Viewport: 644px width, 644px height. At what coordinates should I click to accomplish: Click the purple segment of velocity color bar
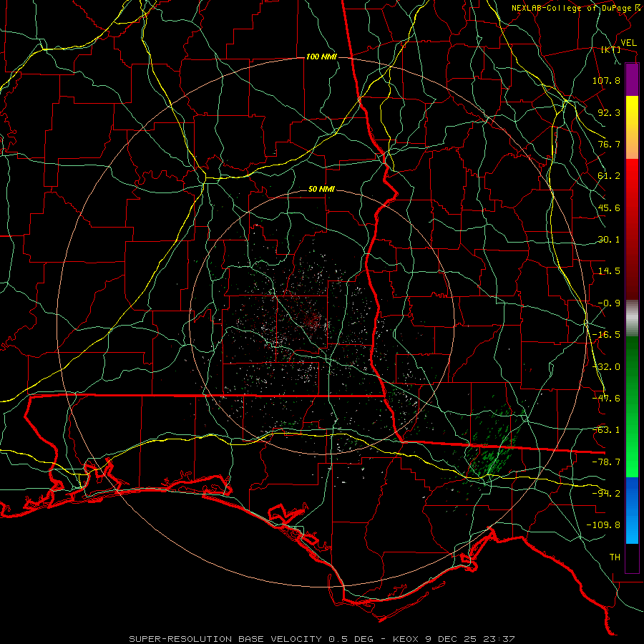coord(632,79)
